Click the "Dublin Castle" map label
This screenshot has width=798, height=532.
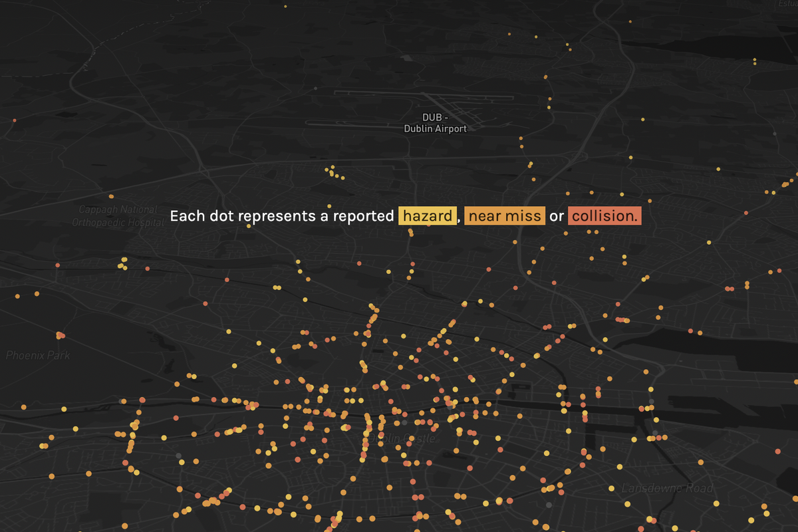(x=401, y=438)
